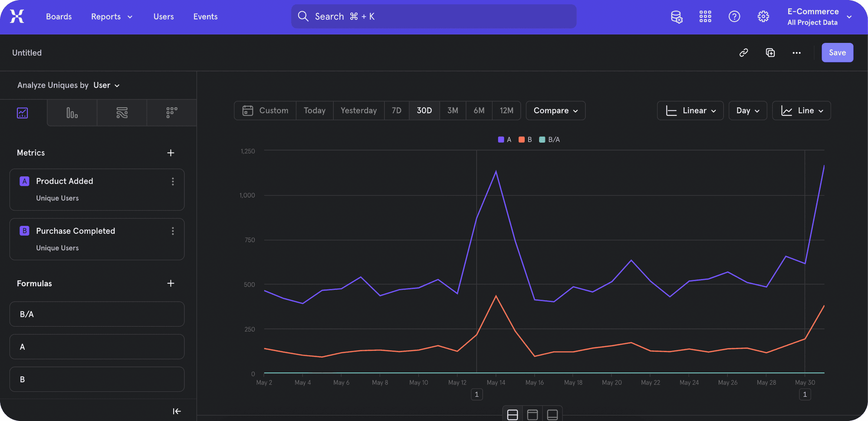Copy the report link icon
Viewport: 868px width, 421px height.
click(744, 52)
